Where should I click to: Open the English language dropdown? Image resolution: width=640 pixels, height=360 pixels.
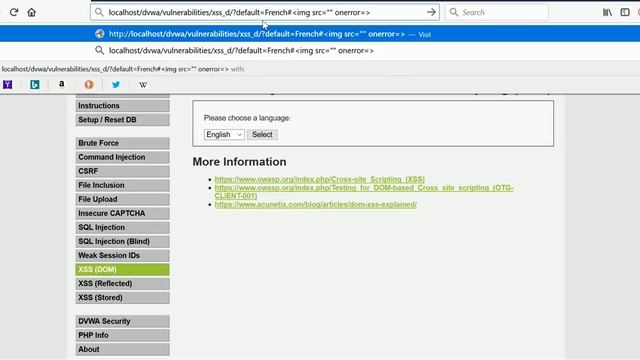(x=224, y=135)
